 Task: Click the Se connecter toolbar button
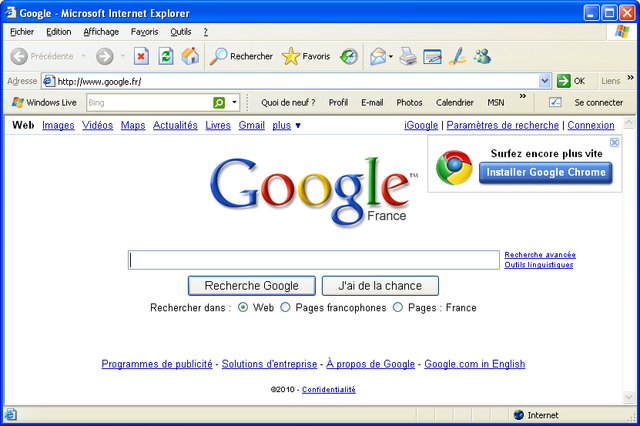tap(598, 102)
